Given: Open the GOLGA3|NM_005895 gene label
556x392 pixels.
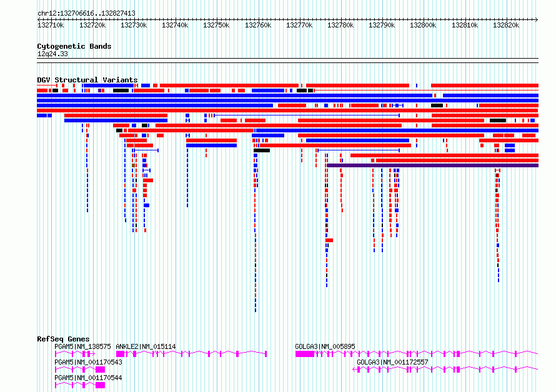Looking at the screenshot, I should [325, 346].
